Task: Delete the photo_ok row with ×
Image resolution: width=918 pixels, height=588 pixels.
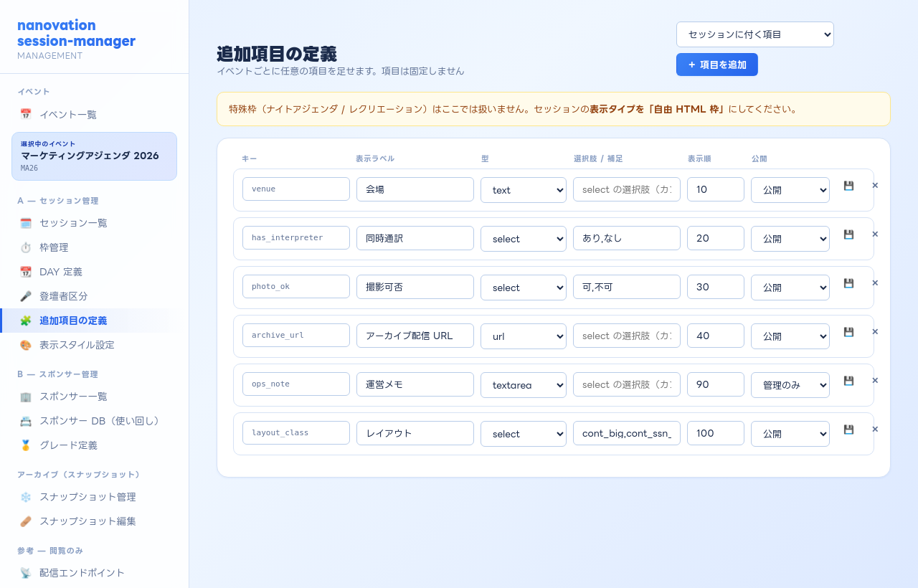Action: [x=875, y=283]
